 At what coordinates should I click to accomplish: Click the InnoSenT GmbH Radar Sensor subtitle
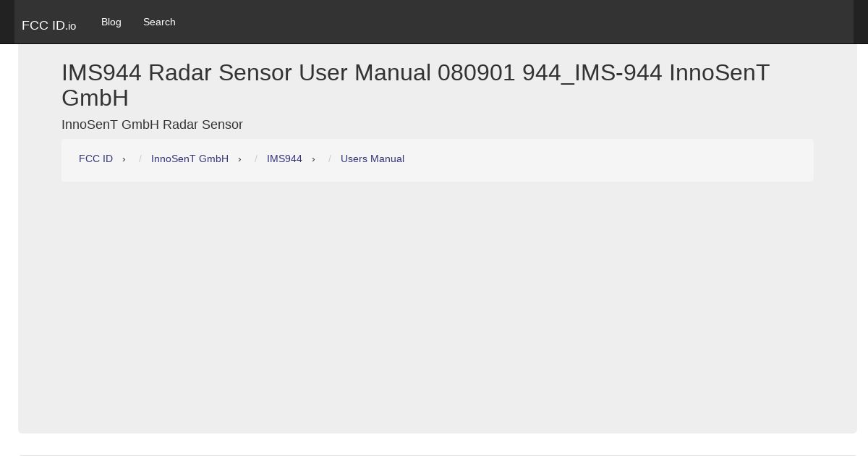point(152,124)
